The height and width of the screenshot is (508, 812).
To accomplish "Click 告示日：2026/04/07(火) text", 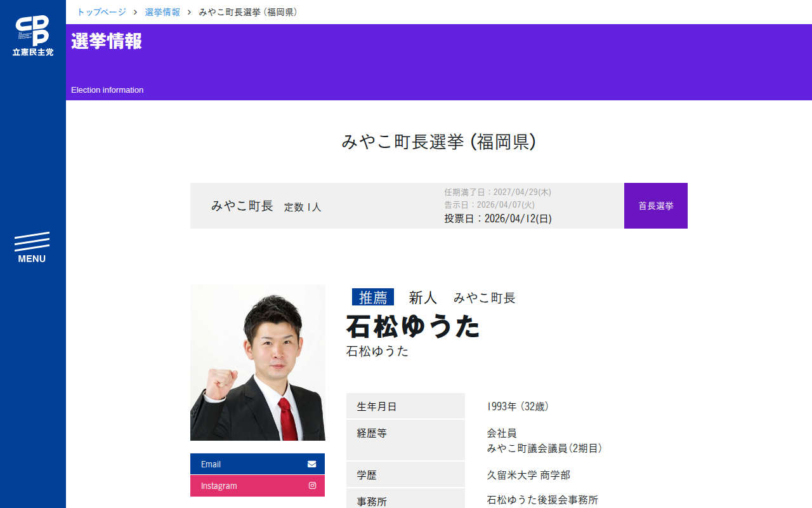I will click(x=489, y=205).
